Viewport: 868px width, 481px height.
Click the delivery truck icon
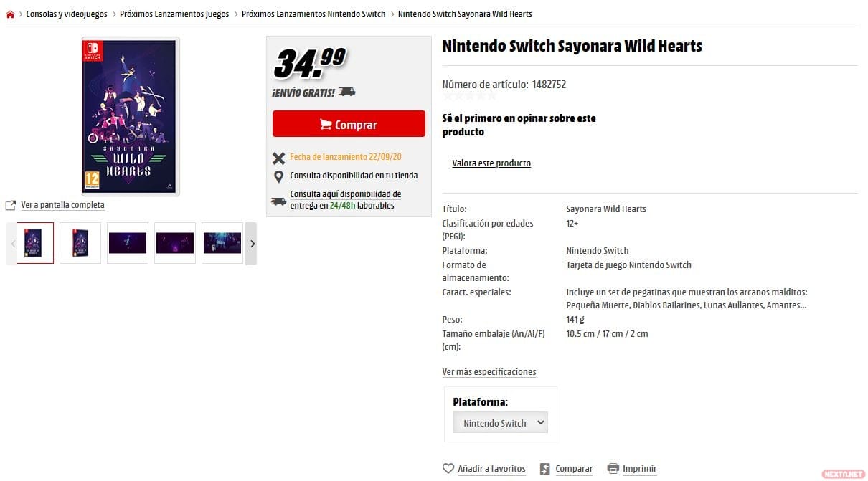click(278, 201)
